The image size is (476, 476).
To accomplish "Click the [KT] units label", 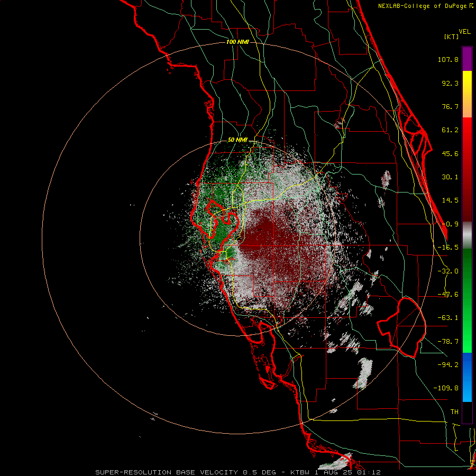I will click(x=451, y=36).
